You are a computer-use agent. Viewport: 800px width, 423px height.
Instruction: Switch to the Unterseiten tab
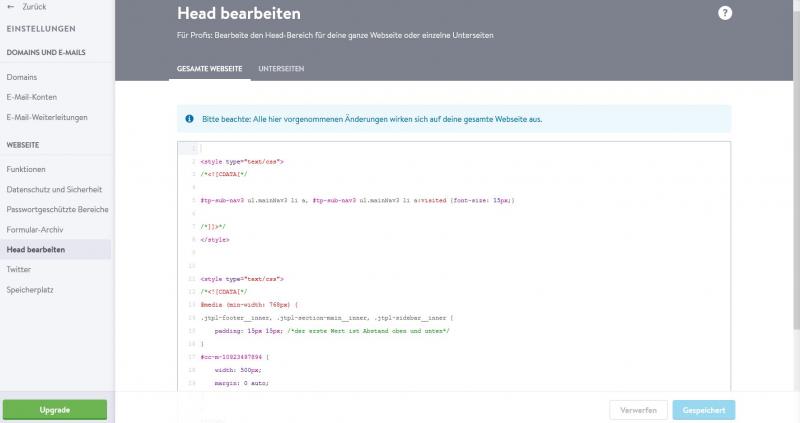tap(281, 69)
